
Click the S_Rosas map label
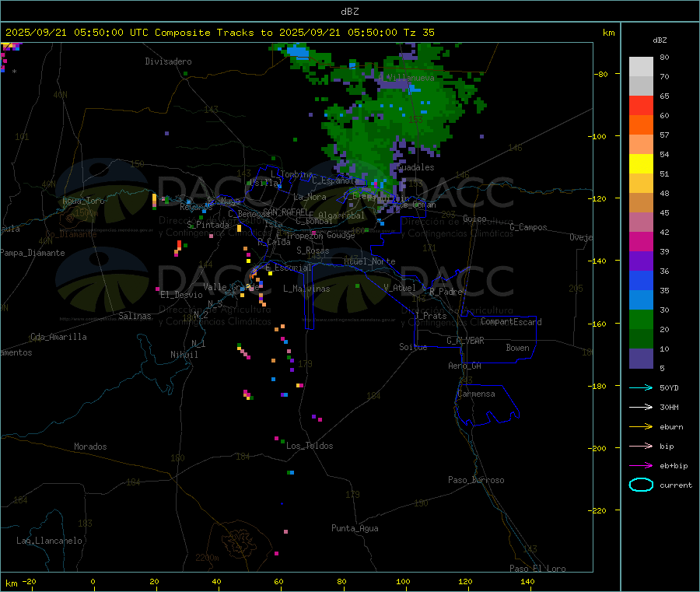click(313, 250)
